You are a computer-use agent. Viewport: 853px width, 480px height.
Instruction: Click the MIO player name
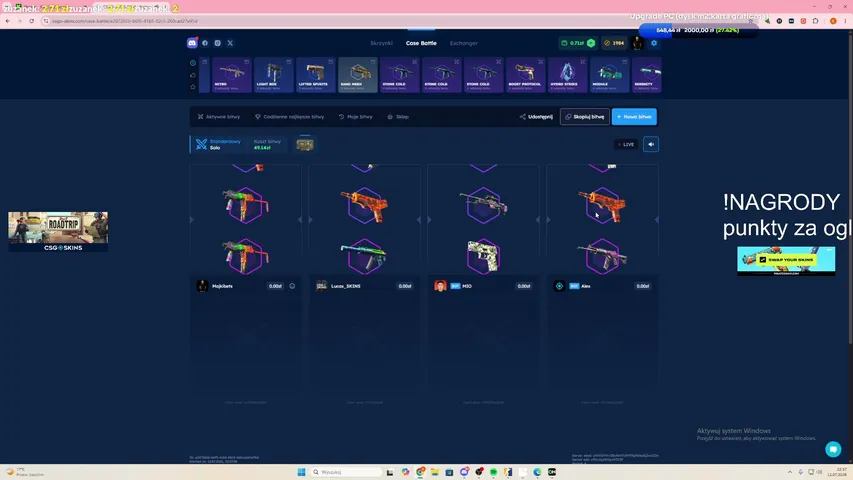click(467, 286)
